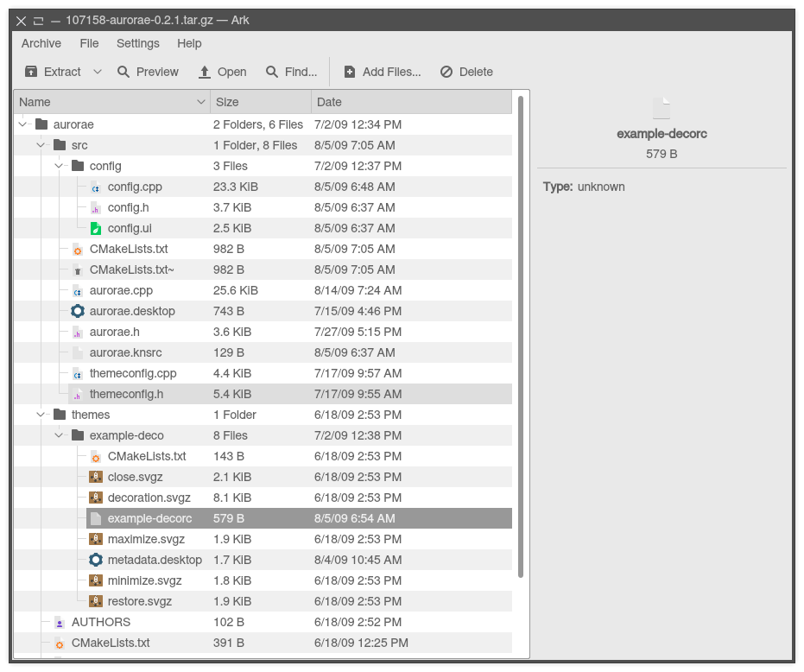Click the themeconfig.cpp file icon
Image resolution: width=804 pixels, height=672 pixels.
(78, 373)
